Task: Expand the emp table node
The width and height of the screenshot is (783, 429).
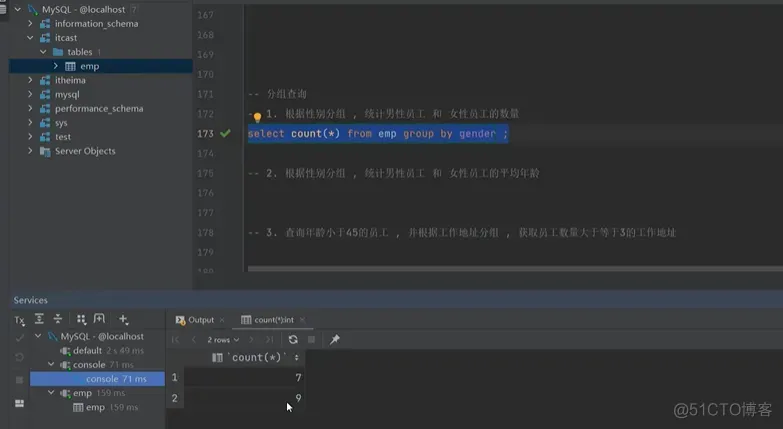Action: 55,66
